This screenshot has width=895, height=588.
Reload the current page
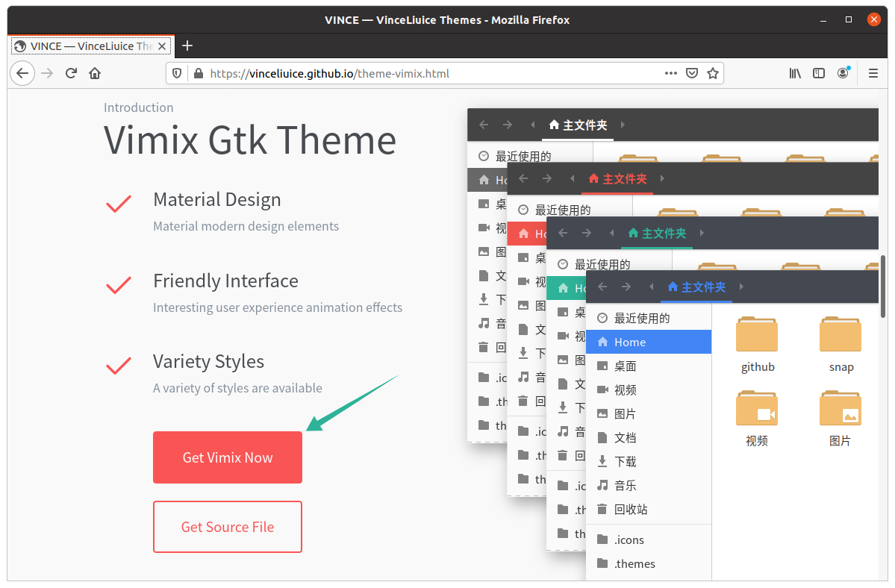pyautogui.click(x=71, y=73)
